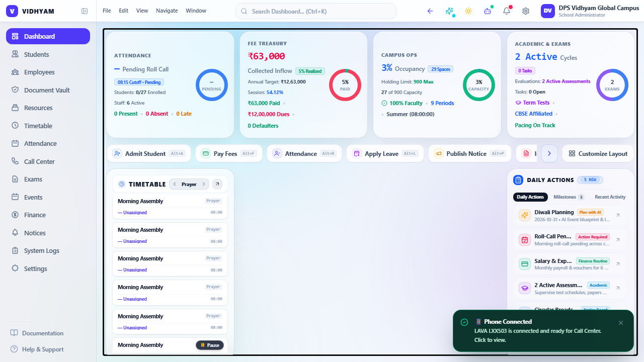This screenshot has height=362, width=644.
Task: Open Document Vault in the sidebar
Action: coord(48,90)
